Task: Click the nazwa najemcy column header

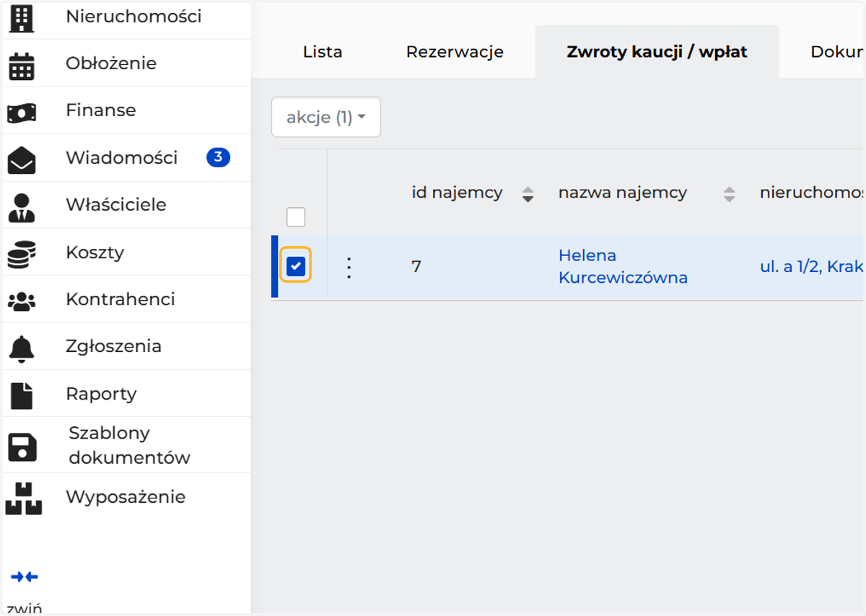Action: (x=623, y=193)
